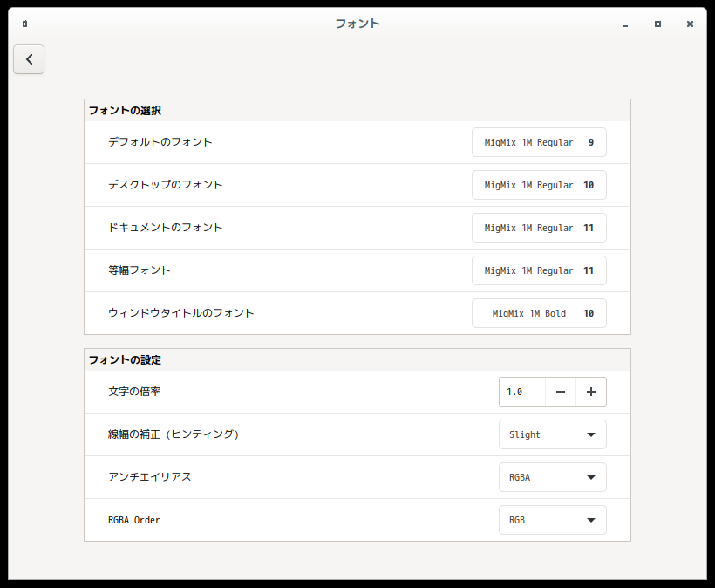Viewport: 715px width, 588px height.
Task: Open the アンチエイリアス RGBA dropdown
Action: 553,477
